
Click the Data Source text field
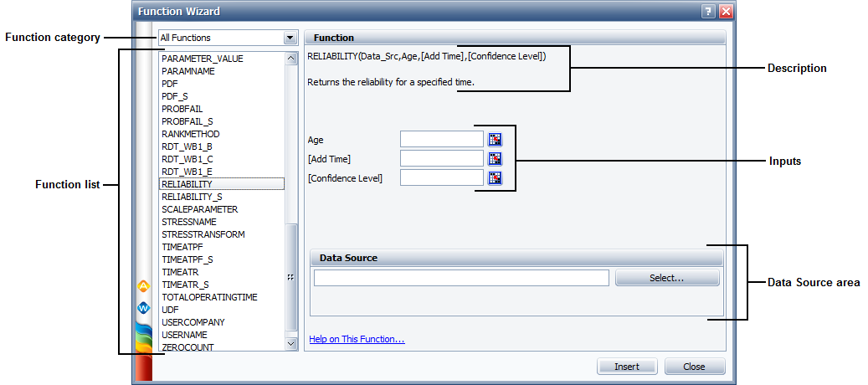tap(461, 278)
